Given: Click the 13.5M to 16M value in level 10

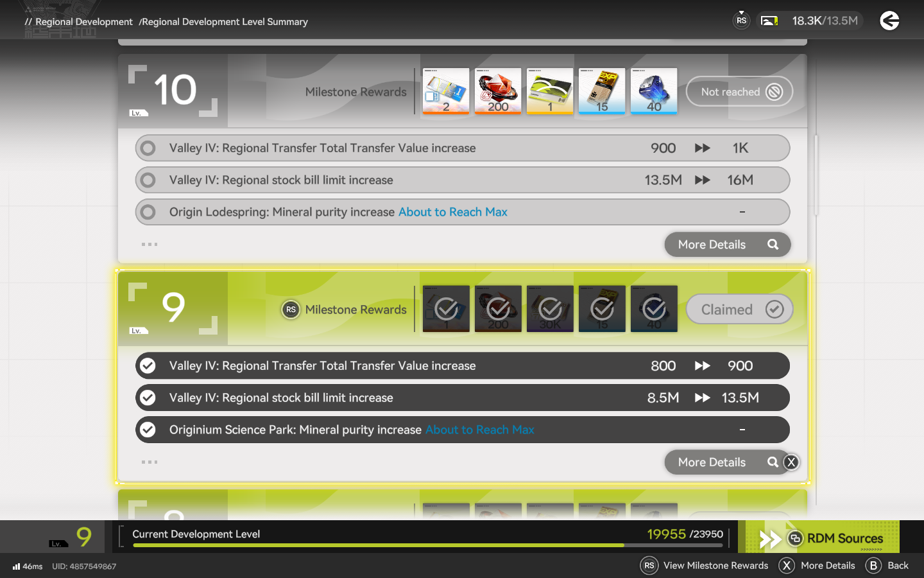Looking at the screenshot, I should (x=699, y=180).
